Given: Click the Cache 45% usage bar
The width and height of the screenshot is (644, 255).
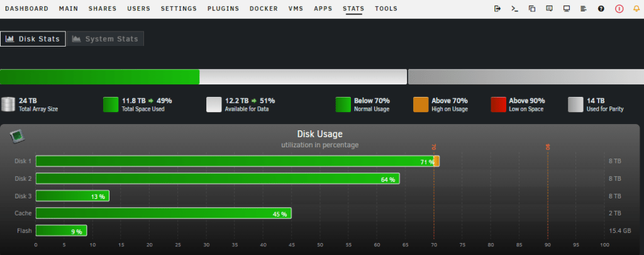Looking at the screenshot, I should pyautogui.click(x=164, y=213).
